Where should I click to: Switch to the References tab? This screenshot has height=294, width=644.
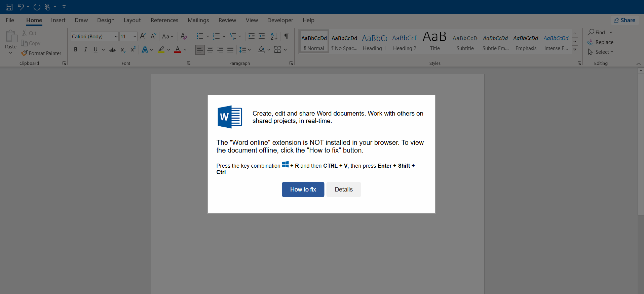pos(164,20)
